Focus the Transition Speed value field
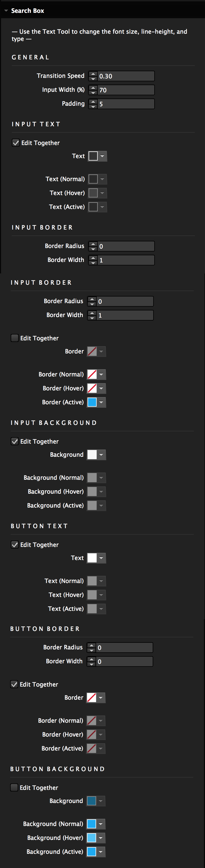 click(x=126, y=76)
